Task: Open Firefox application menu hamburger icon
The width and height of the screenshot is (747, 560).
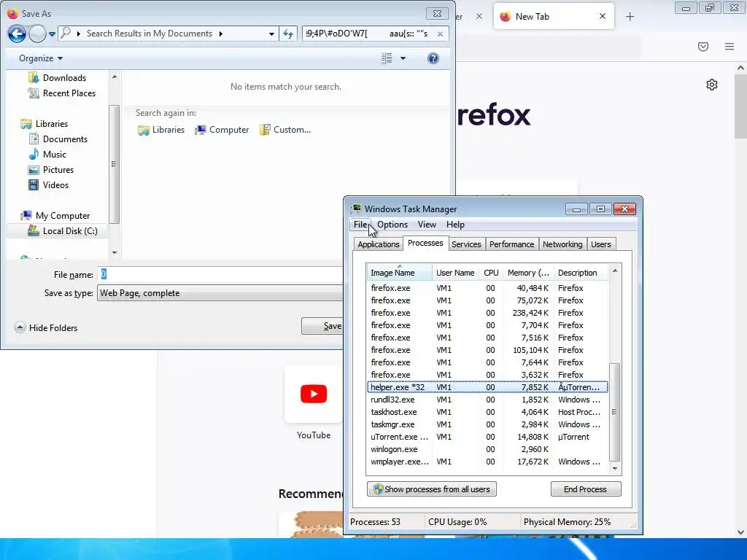Action: 729,47
